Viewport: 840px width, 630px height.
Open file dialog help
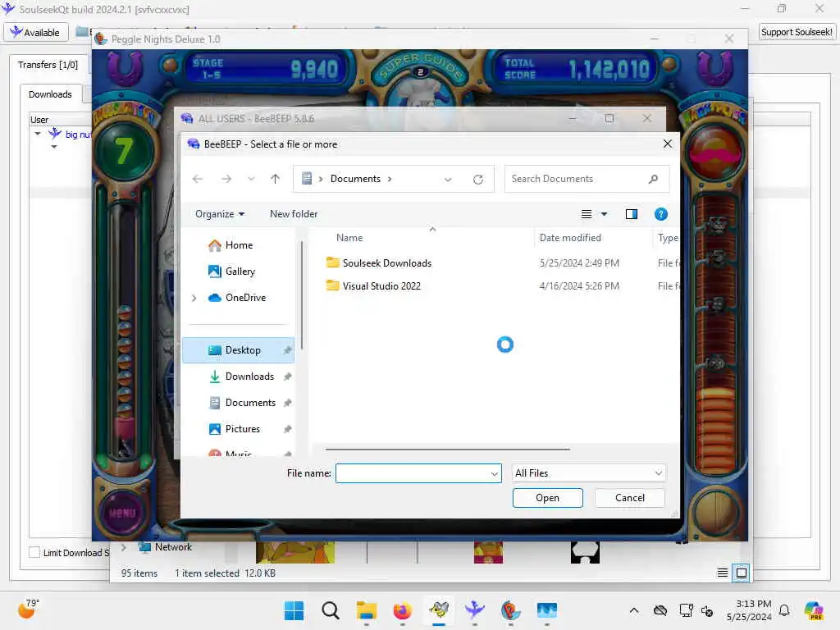coord(660,214)
